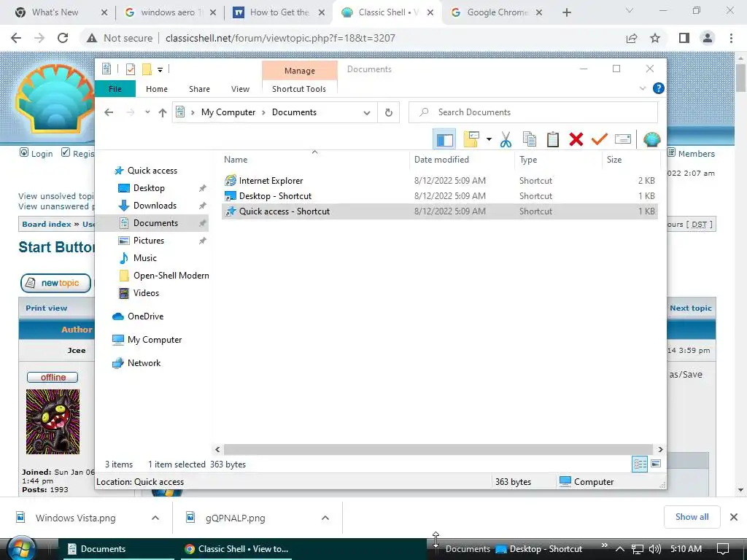
Task: Expand Windows Vista.png download options chevron
Action: tap(155, 518)
